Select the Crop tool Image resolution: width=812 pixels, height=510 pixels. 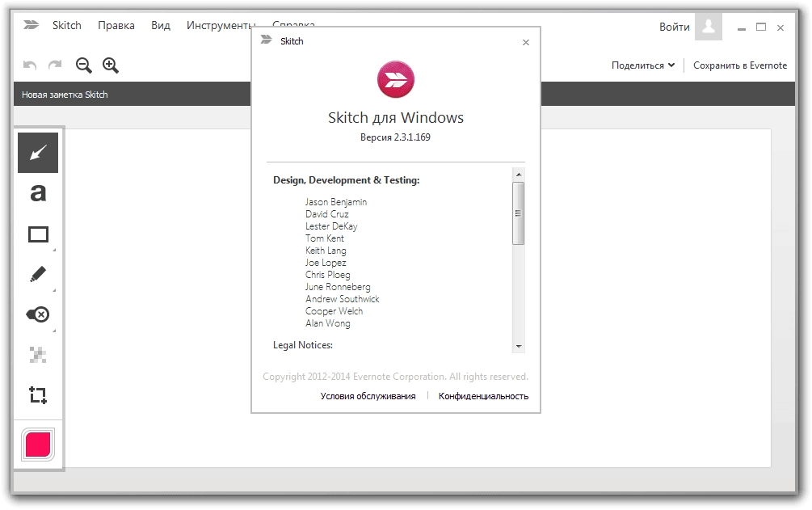point(38,395)
